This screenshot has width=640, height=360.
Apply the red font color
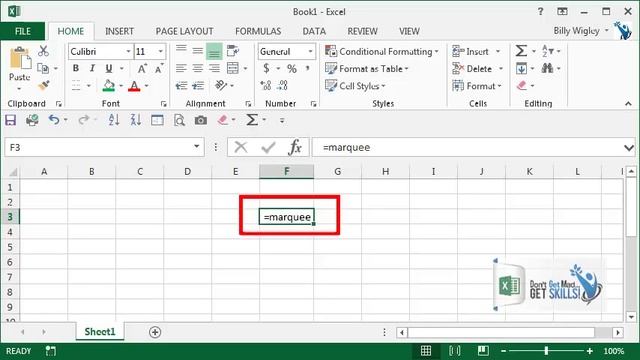click(134, 86)
